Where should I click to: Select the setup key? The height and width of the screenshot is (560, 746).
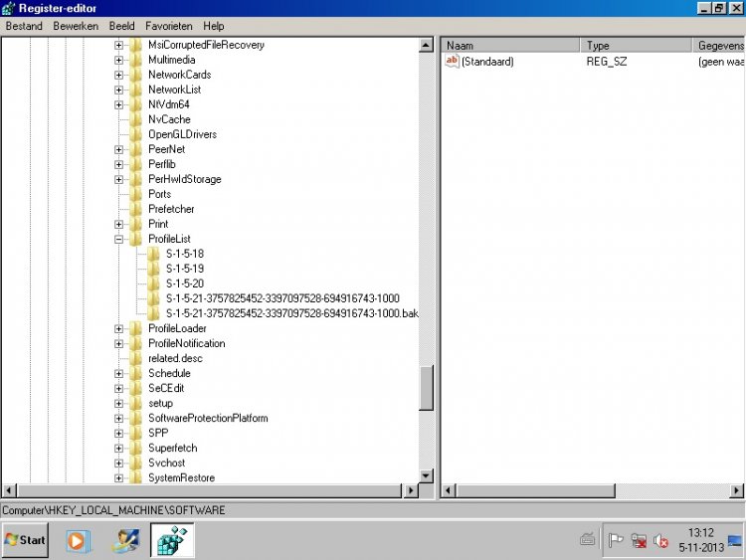click(x=160, y=404)
